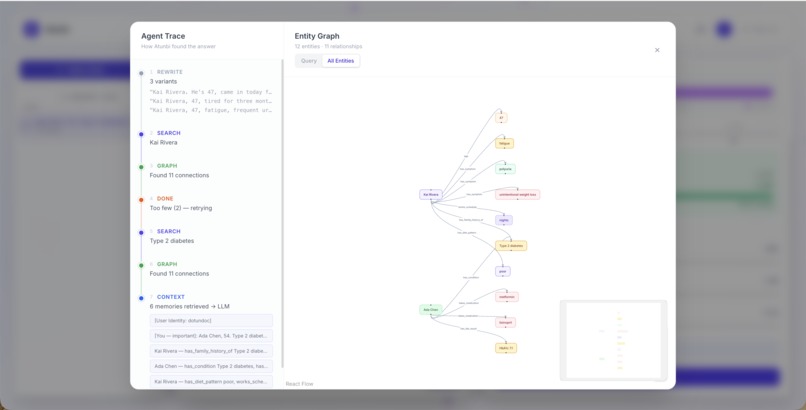Click the DONE step label
The image size is (806, 410).
tap(165, 198)
